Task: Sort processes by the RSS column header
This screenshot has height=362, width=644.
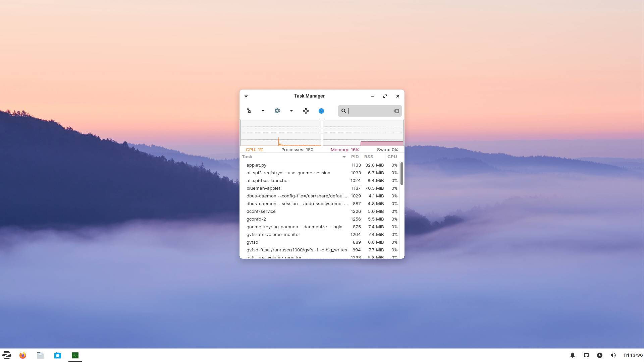Action: click(x=369, y=157)
